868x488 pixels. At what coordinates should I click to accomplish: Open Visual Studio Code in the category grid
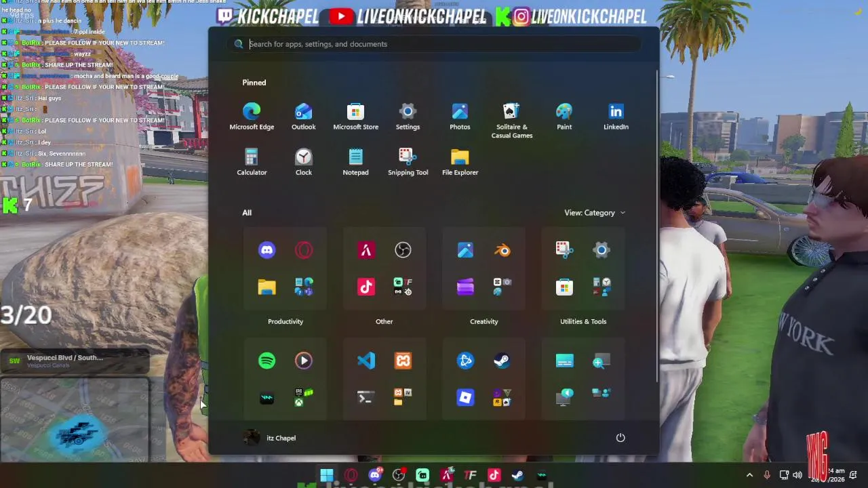point(366,361)
